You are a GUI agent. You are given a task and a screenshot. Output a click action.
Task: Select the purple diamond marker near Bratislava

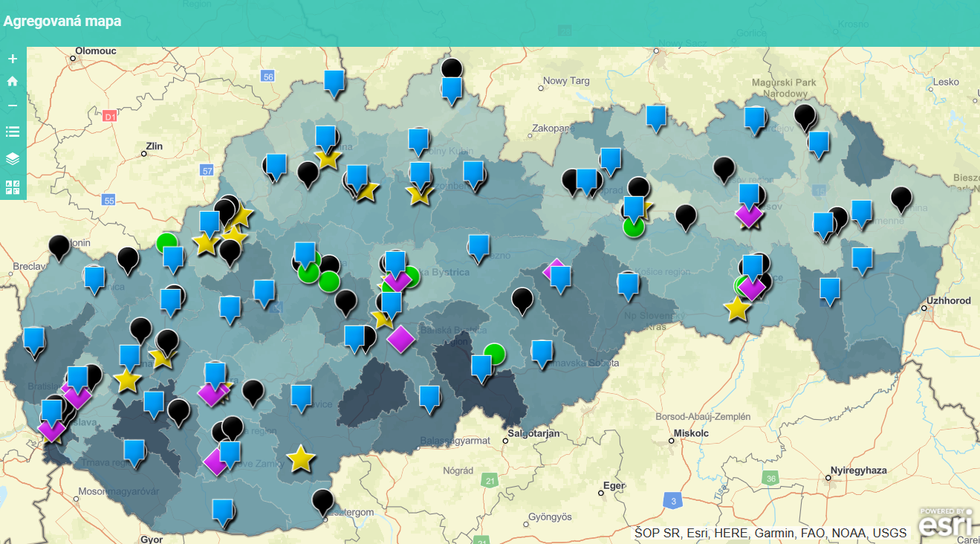[52, 430]
